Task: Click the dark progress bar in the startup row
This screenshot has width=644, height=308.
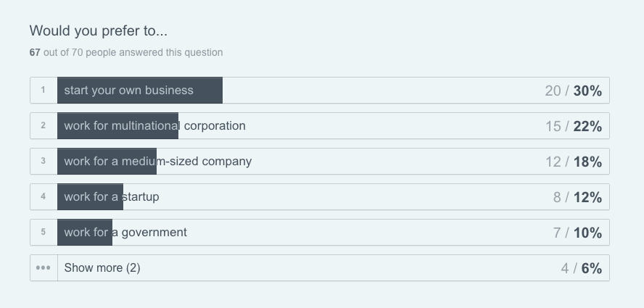Action: [x=91, y=197]
